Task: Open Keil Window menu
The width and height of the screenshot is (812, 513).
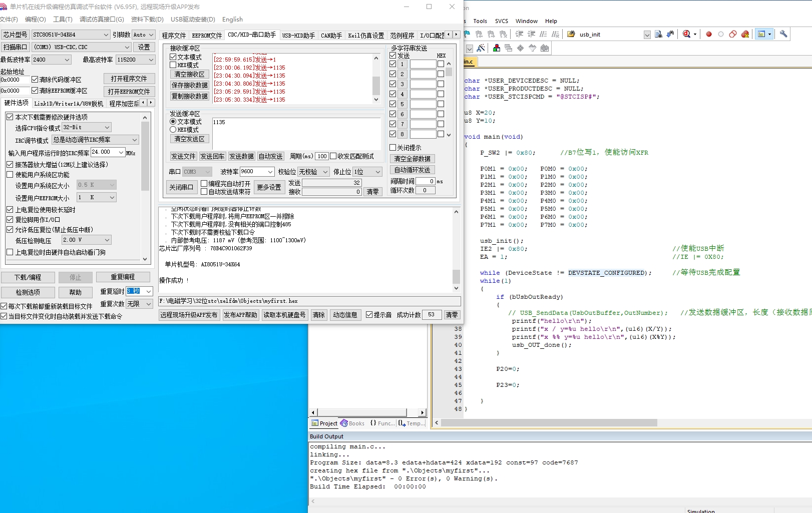Action: 526,21
